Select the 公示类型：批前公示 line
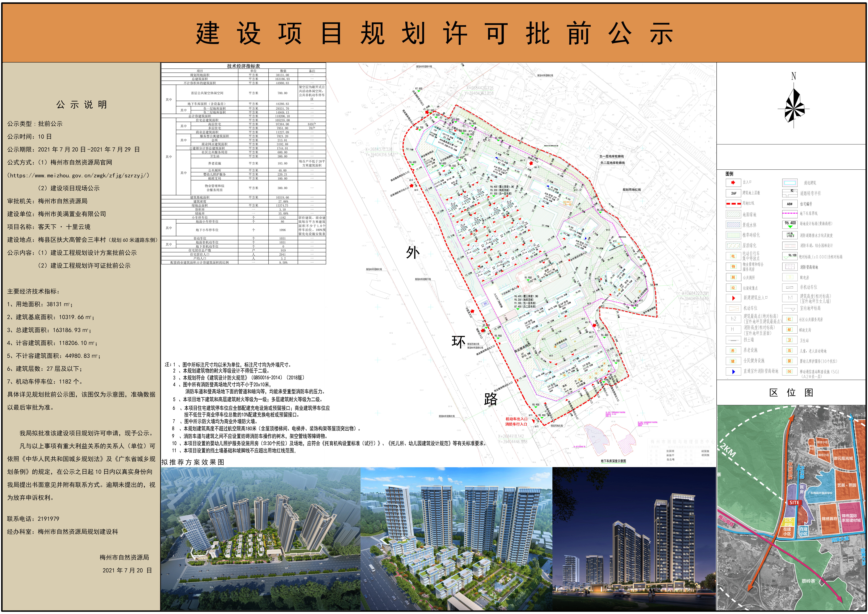This screenshot has width=868, height=614. coord(35,124)
